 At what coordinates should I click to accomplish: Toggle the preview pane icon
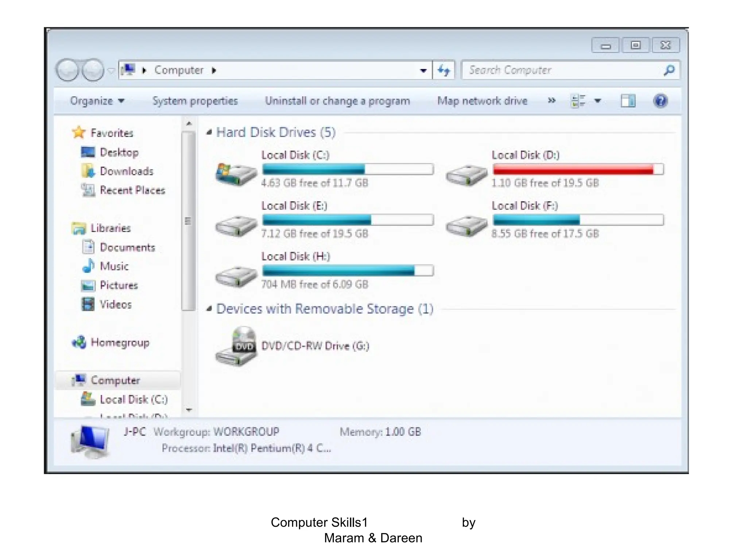(628, 101)
